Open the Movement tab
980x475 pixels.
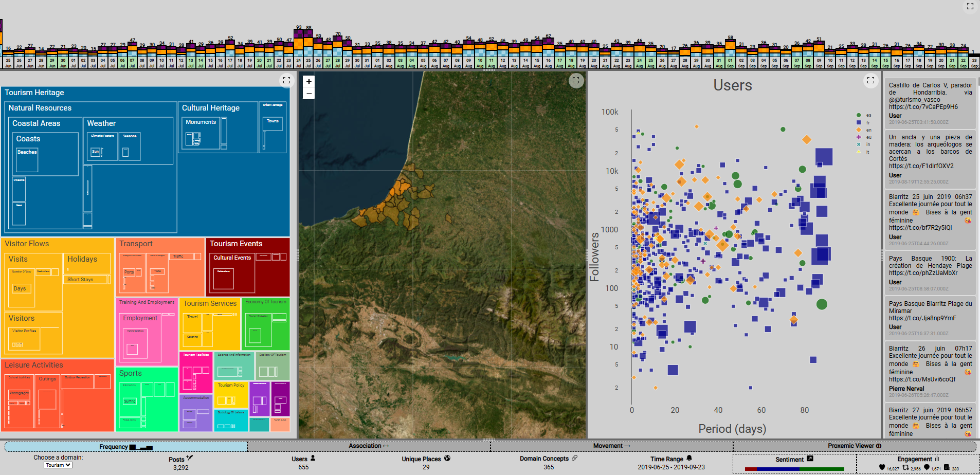pos(611,446)
